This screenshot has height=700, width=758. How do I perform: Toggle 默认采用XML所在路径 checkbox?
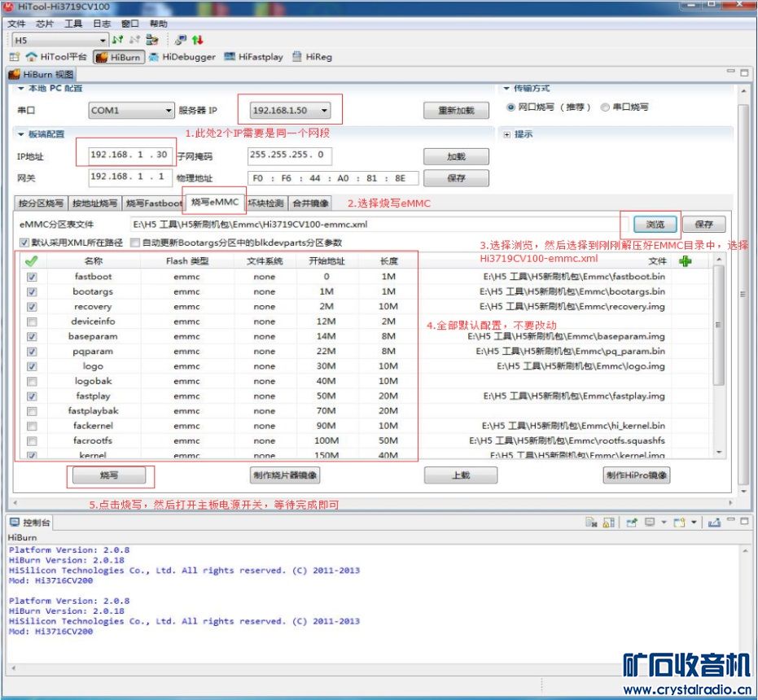pos(24,243)
